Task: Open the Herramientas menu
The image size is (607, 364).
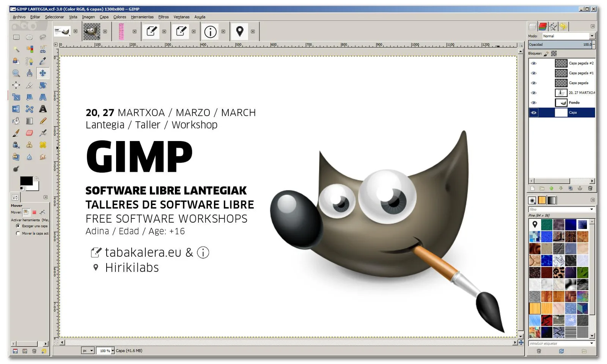Action: 142,17
